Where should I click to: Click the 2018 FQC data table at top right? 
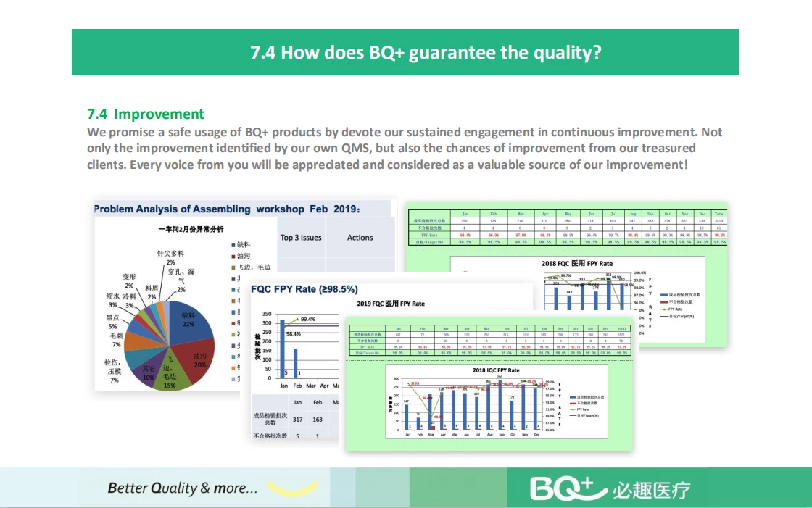tap(567, 228)
